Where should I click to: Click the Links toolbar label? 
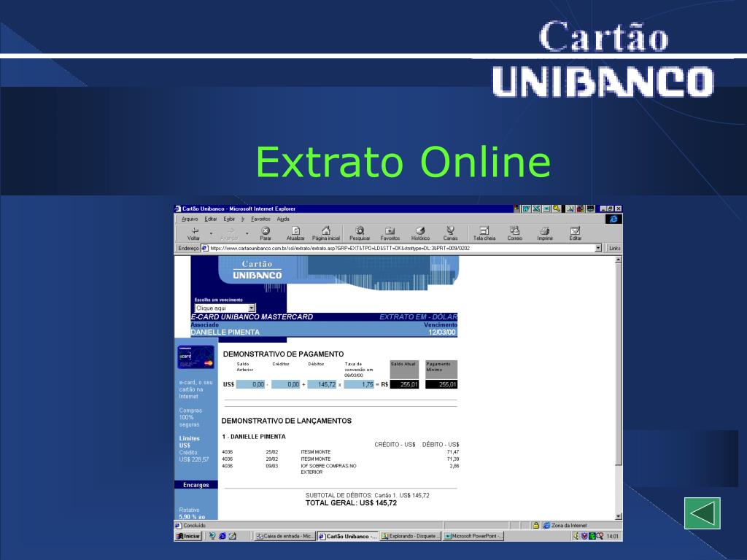point(614,248)
